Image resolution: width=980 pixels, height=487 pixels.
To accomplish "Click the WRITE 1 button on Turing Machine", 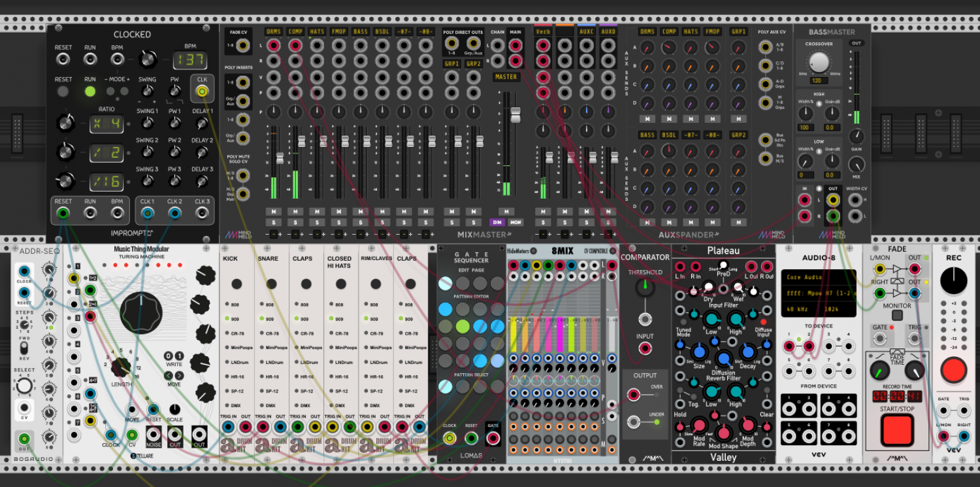I will click(x=179, y=356).
